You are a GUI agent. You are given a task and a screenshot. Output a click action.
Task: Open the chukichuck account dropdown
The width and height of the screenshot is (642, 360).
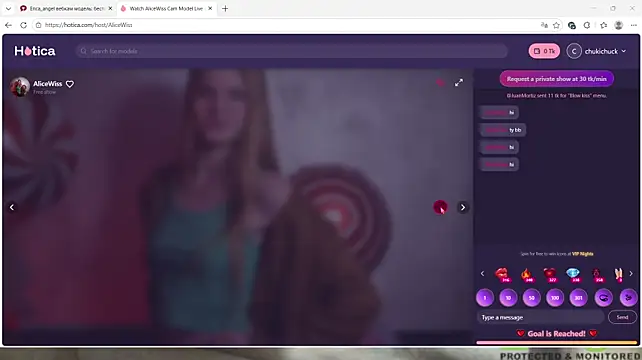[605, 51]
